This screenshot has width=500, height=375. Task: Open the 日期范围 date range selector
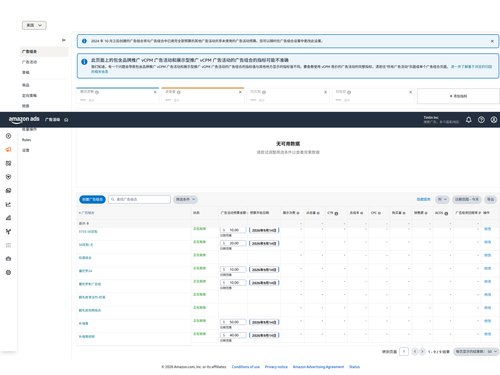[467, 199]
